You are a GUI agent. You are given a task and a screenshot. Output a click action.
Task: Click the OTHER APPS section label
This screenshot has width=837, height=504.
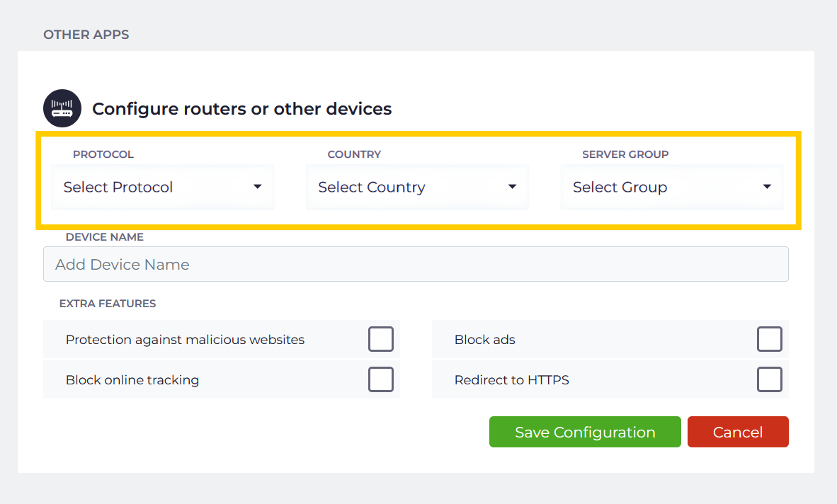(x=86, y=35)
